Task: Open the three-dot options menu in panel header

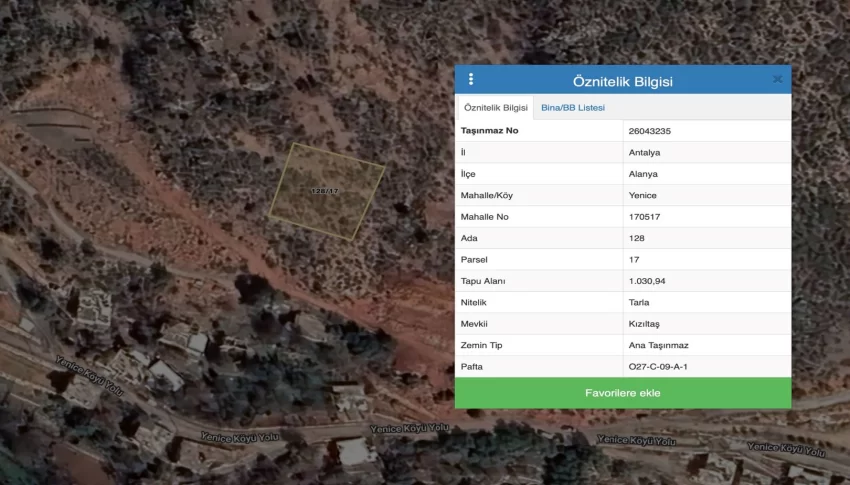Action: pos(471,80)
